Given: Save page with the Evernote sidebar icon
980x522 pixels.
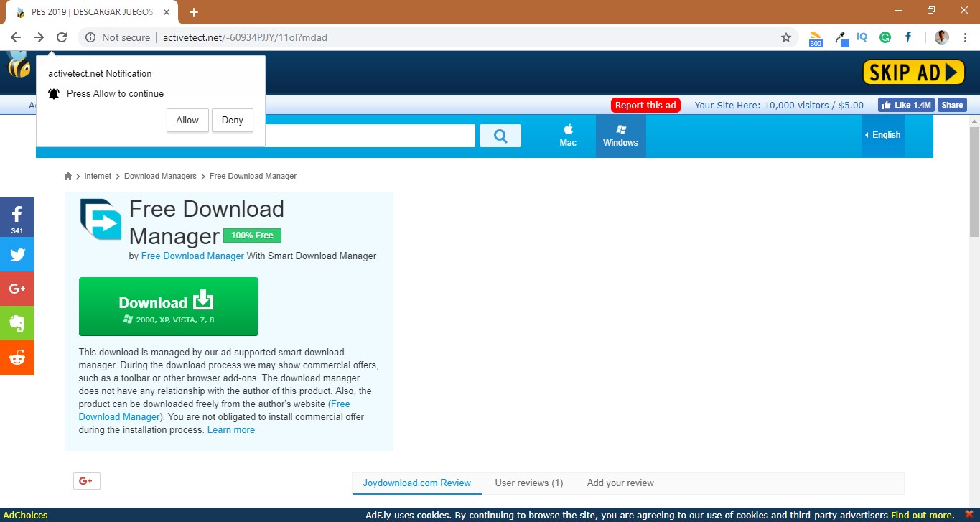Looking at the screenshot, I should [17, 323].
